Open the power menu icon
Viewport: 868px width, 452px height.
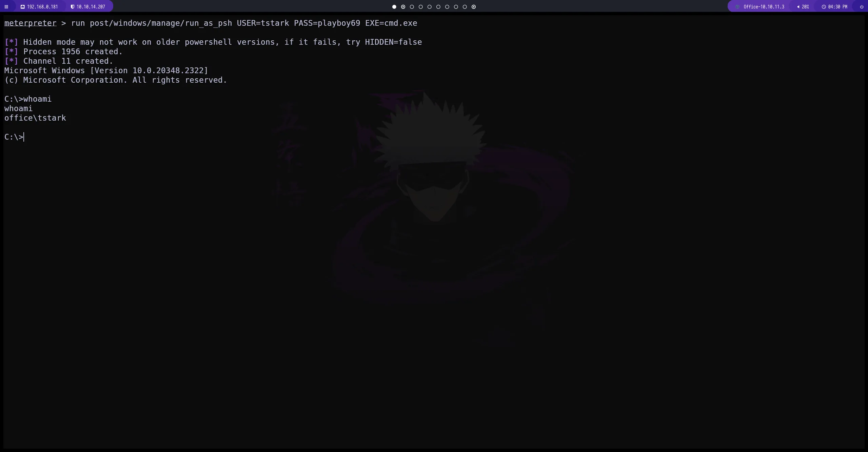tap(862, 7)
